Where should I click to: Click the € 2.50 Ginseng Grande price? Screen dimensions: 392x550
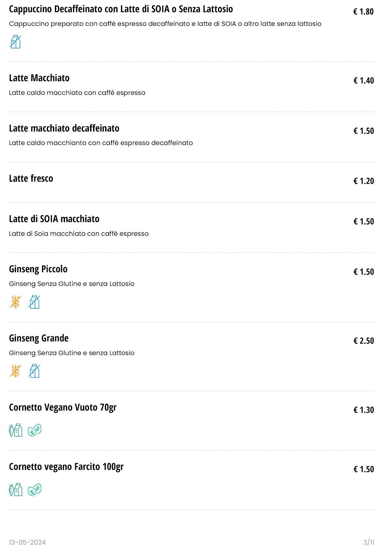(364, 341)
